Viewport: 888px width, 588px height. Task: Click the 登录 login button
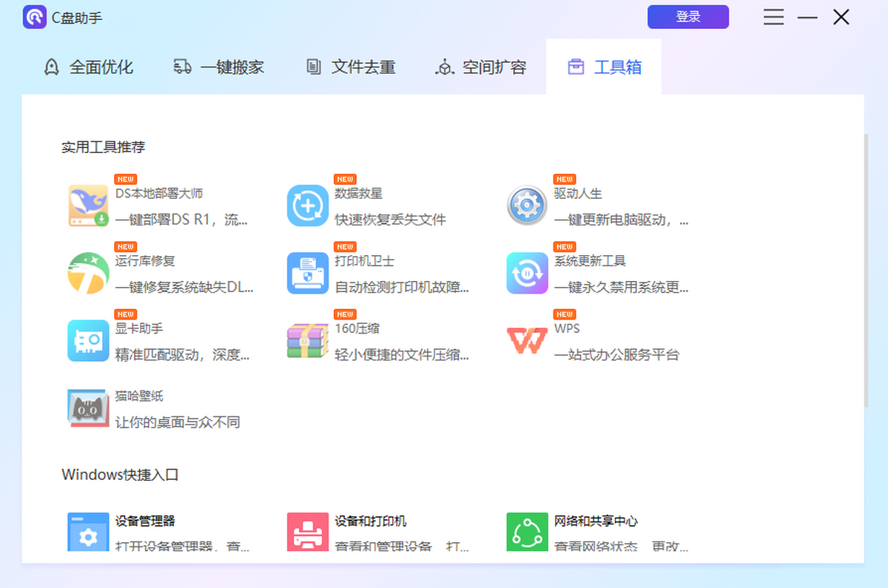(x=687, y=16)
